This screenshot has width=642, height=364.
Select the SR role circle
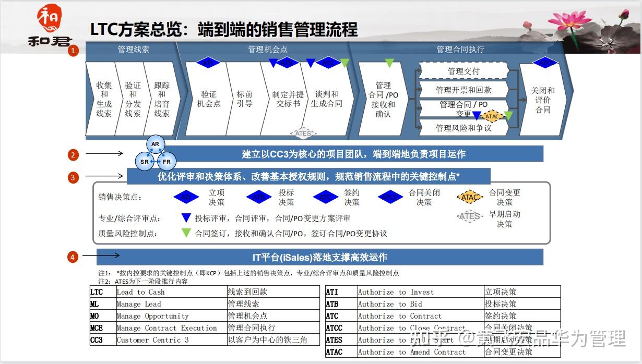144,162
